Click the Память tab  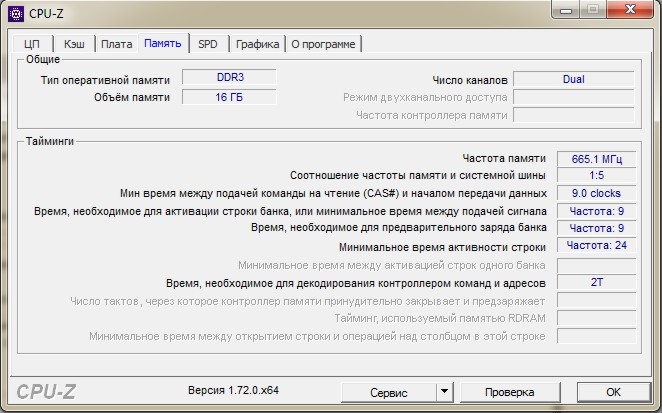(163, 43)
